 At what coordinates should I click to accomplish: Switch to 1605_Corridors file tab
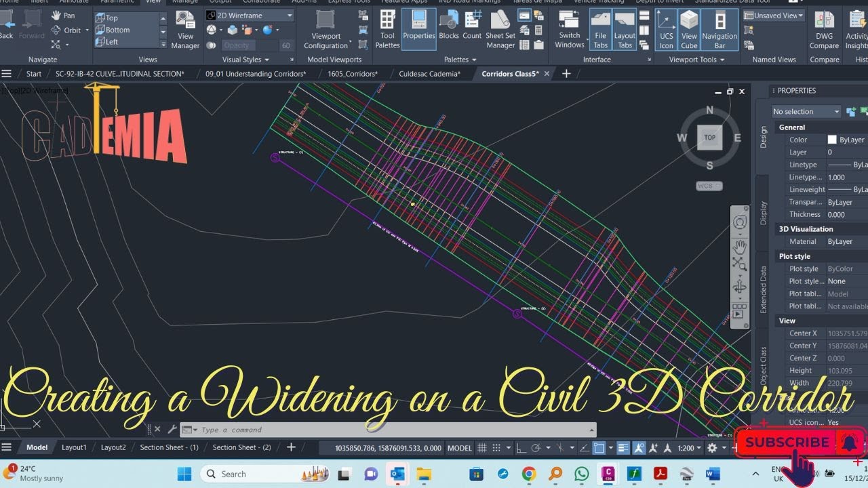[353, 74]
